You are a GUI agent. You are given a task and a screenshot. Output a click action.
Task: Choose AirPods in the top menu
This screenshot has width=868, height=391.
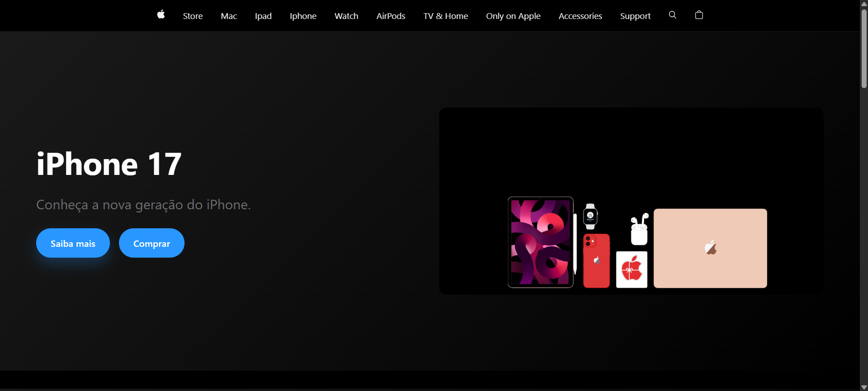tap(391, 16)
